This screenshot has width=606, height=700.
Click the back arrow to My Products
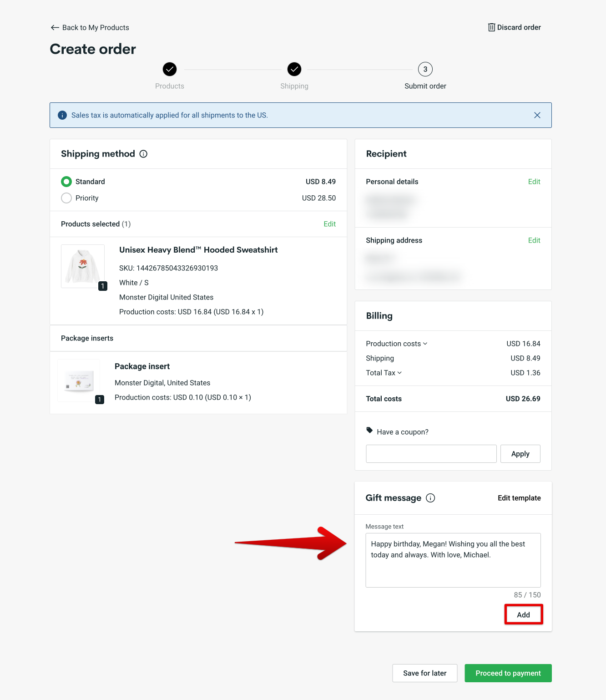55,27
